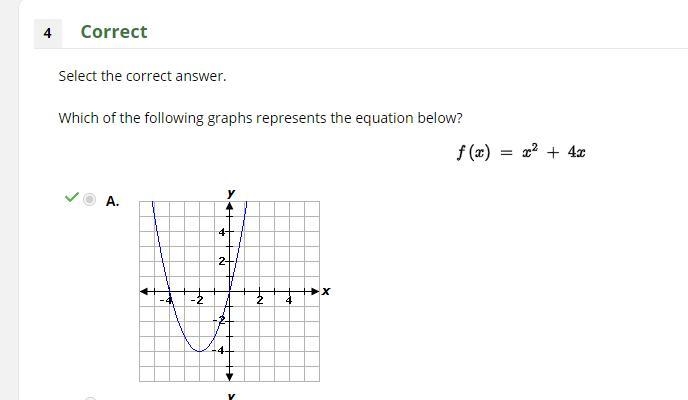Screen dimensions: 688x400
Task: Click the x-axis tick label 2 in graph A
Action: pyautogui.click(x=260, y=300)
